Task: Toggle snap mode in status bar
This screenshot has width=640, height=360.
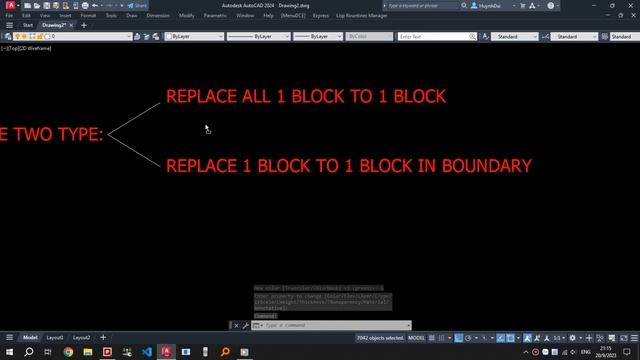Action: 442,338
